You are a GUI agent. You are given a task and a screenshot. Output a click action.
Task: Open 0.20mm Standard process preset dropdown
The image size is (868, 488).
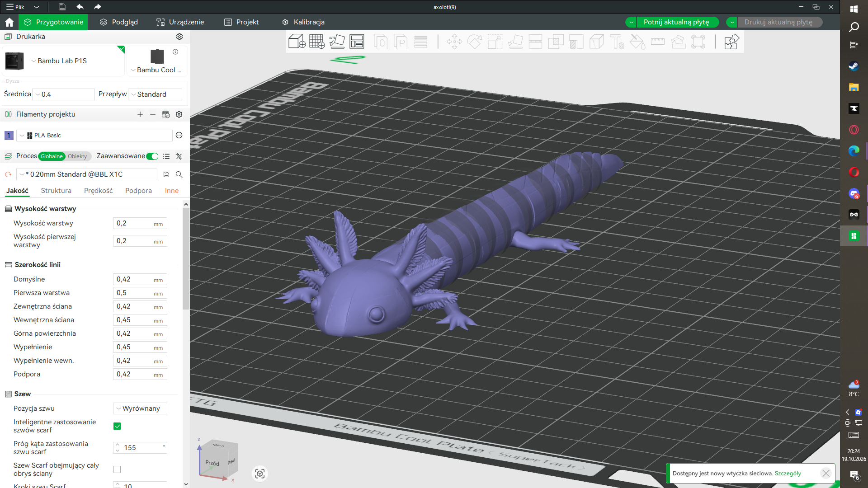point(87,174)
